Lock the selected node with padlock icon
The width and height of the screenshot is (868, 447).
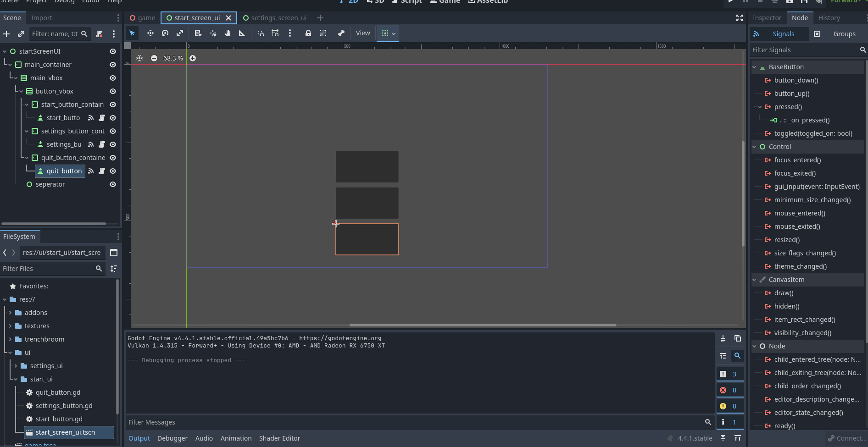(308, 33)
